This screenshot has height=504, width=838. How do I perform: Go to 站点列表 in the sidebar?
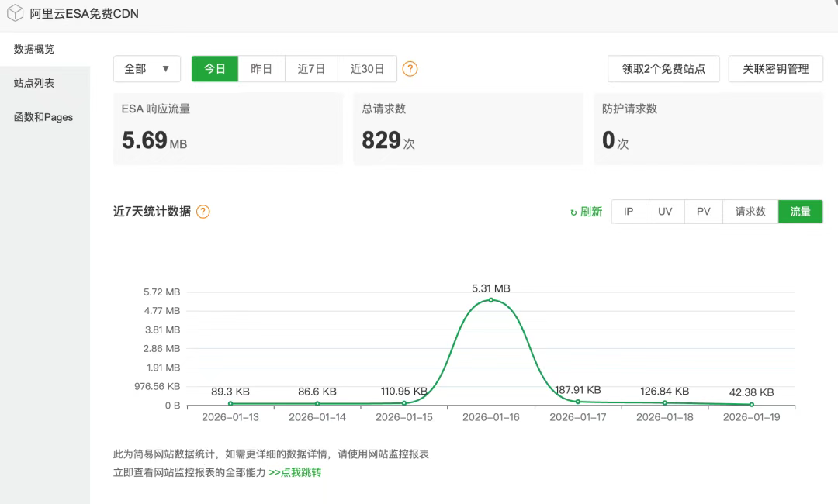click(x=34, y=83)
